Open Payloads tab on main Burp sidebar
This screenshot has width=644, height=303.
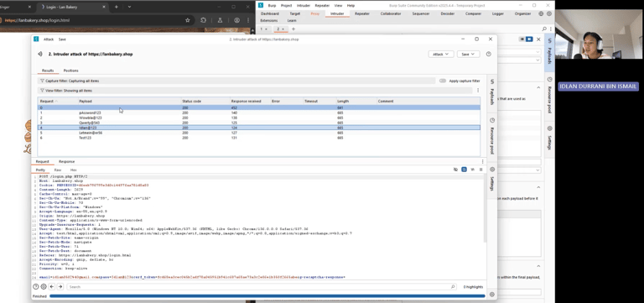550,52
